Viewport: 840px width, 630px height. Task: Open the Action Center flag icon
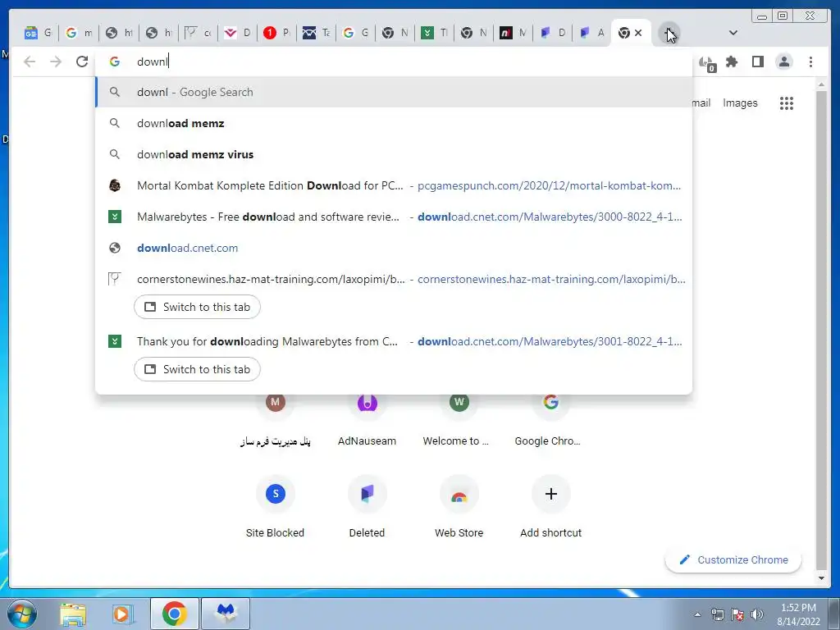point(737,614)
